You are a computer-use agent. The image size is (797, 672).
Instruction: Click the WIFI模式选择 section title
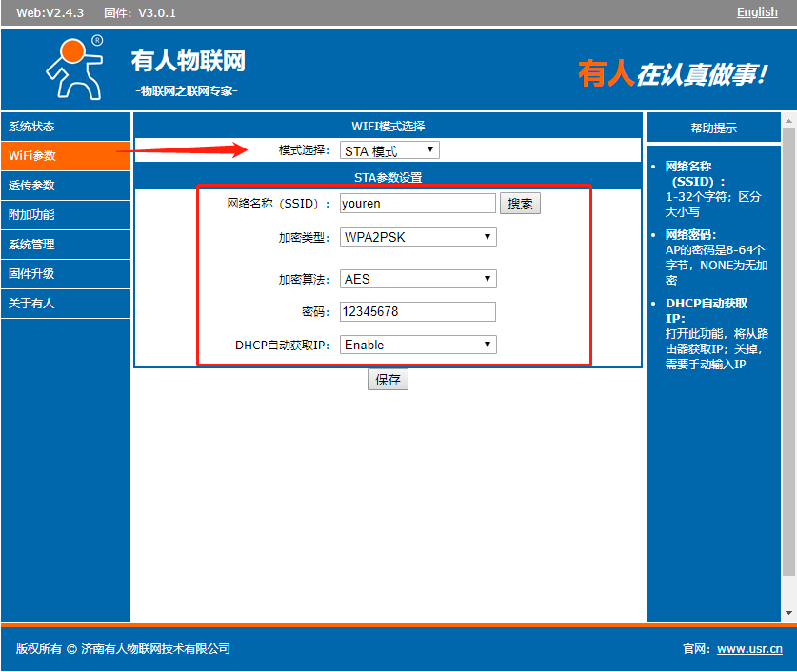click(x=388, y=126)
